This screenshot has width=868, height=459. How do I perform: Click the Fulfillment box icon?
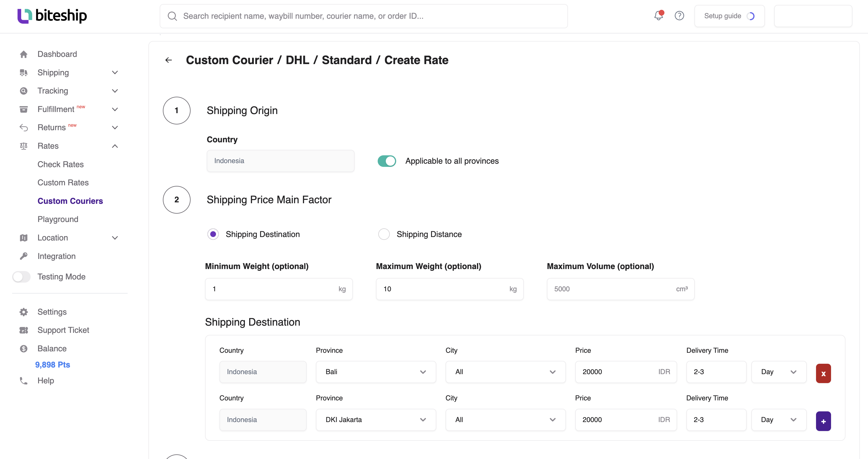point(24,109)
